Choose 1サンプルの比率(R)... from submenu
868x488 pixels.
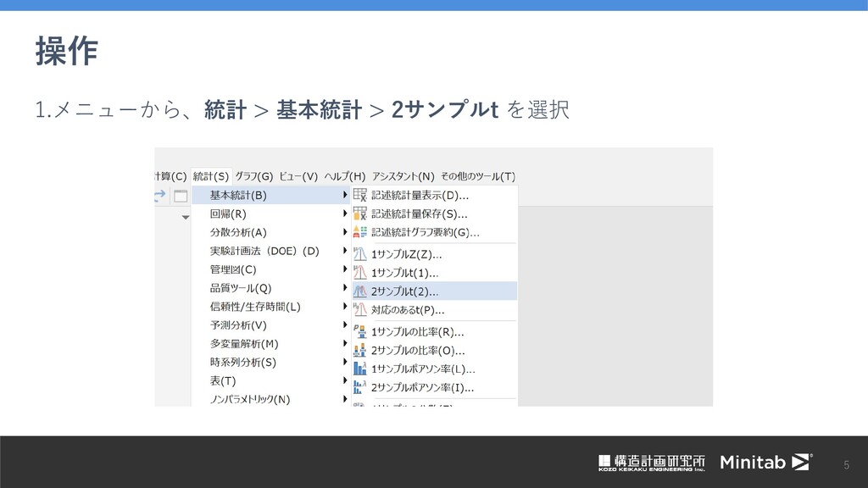tap(435, 332)
